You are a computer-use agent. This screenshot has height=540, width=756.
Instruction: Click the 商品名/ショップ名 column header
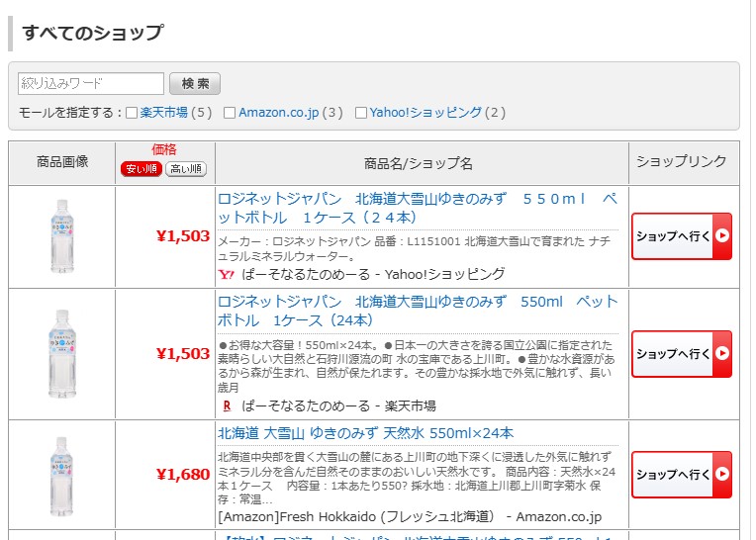(x=418, y=164)
